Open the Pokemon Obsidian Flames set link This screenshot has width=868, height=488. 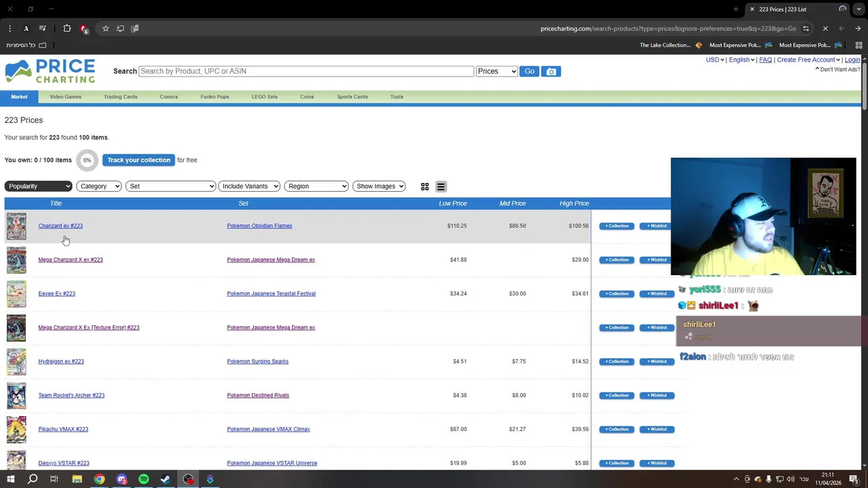tap(259, 226)
